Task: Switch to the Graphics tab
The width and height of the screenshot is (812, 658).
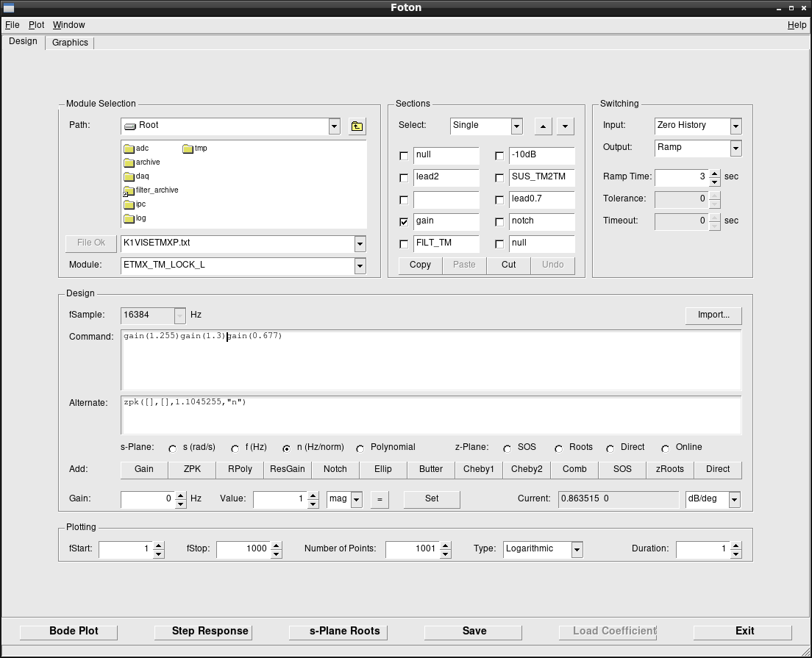Action: pos(70,43)
